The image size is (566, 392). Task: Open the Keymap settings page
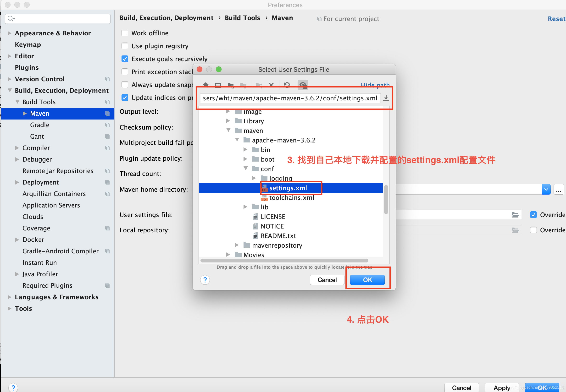pyautogui.click(x=28, y=44)
